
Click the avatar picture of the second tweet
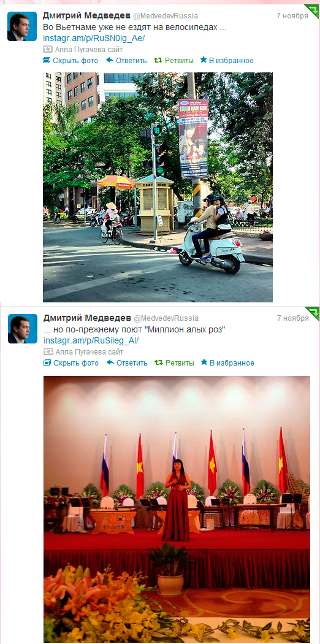point(23,329)
